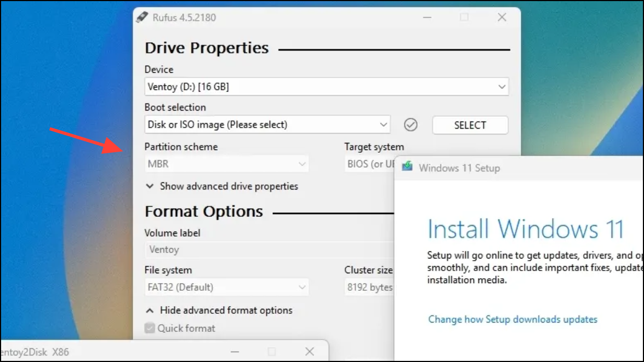Open Change how Setup downloads updates link
The image size is (644, 362).
512,319
